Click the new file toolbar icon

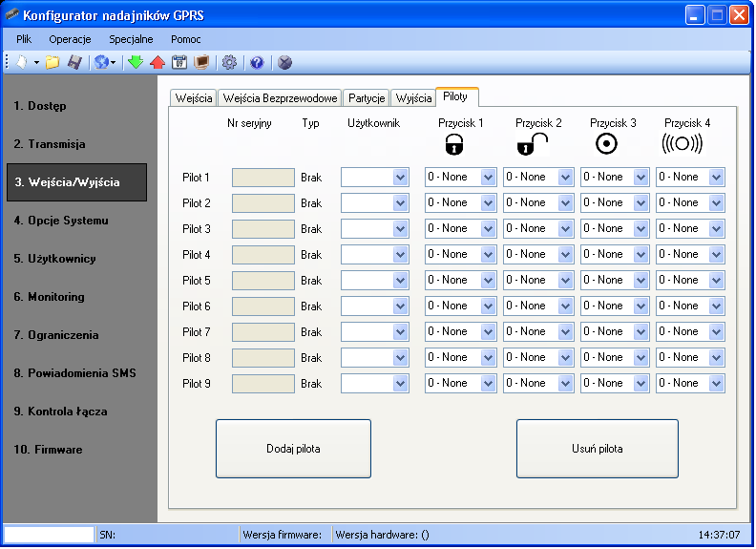click(22, 62)
